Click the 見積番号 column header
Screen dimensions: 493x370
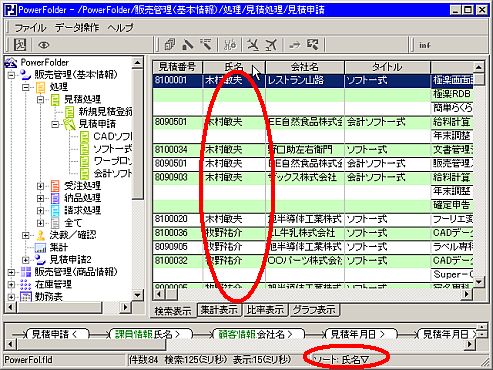pos(177,67)
